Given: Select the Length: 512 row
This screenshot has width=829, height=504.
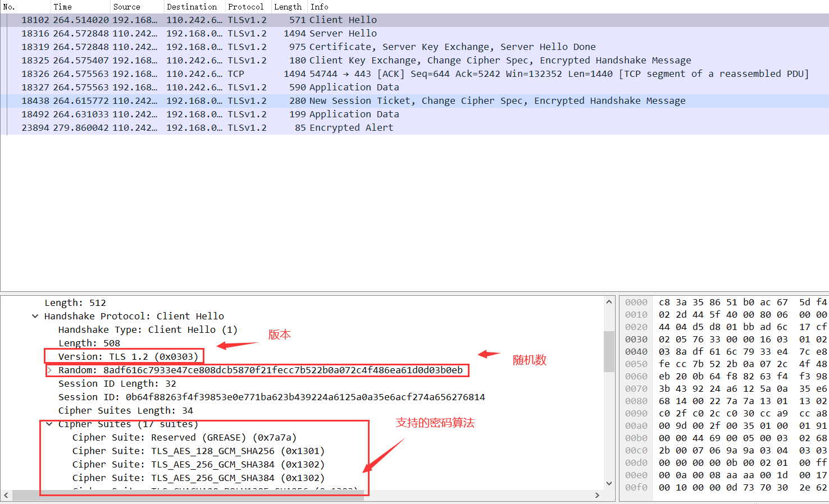Looking at the screenshot, I should [75, 303].
